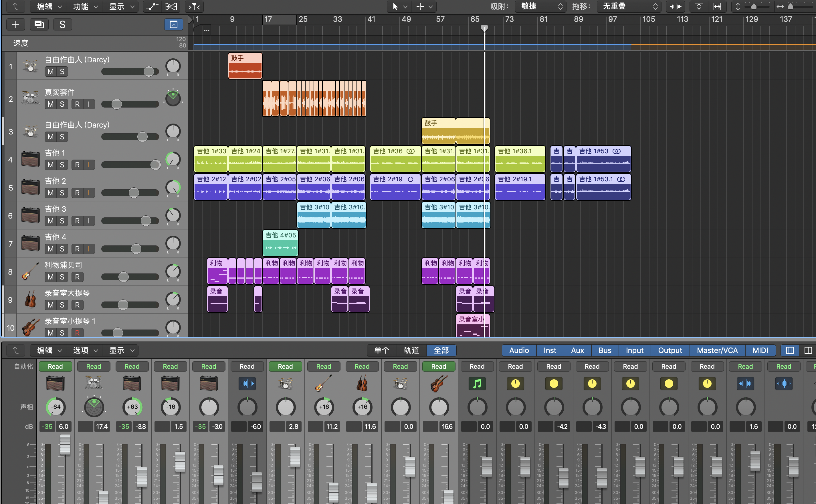
Task: Click the horizontal auto zoom icon
Action: 717,6
